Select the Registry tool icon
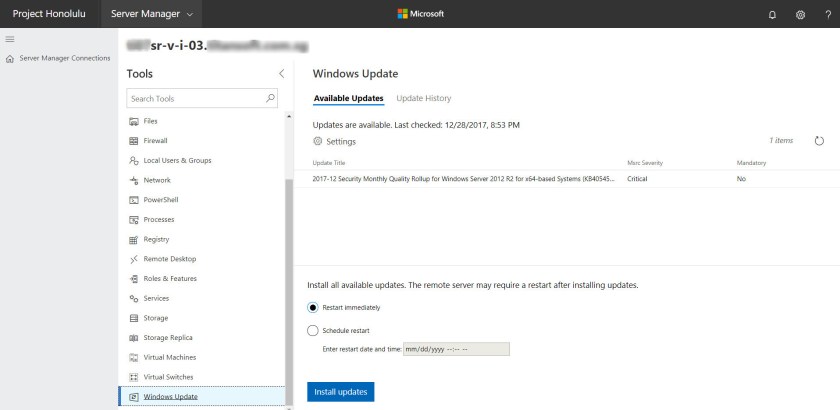The width and height of the screenshot is (840, 410). coord(133,240)
